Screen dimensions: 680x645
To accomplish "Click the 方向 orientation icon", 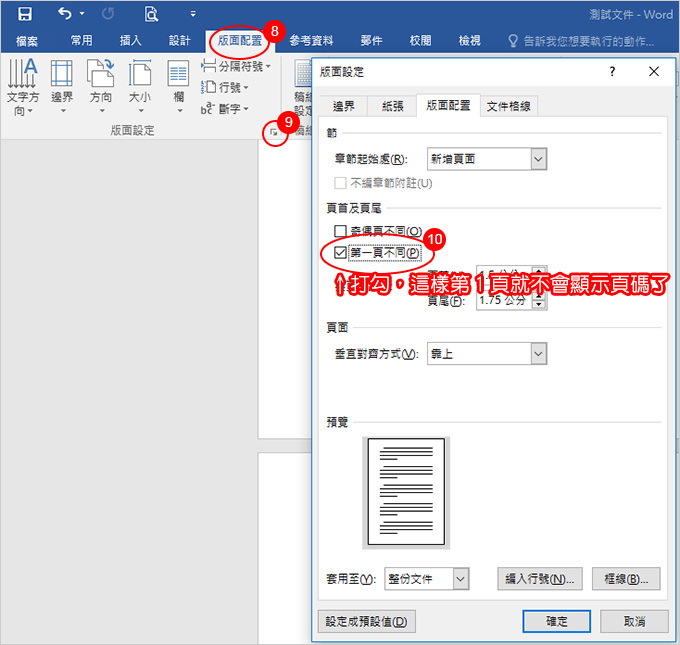I will click(x=101, y=87).
